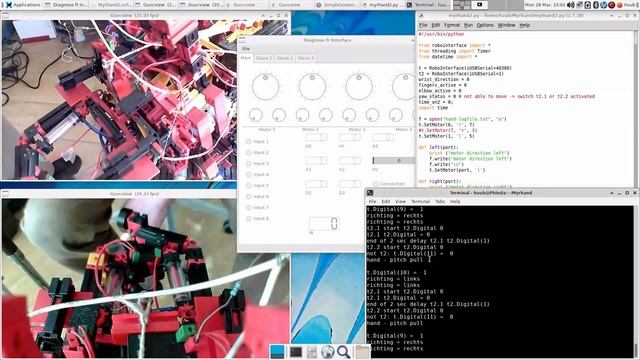
Task: Click the A2 value spinbox
Action: 350,161
